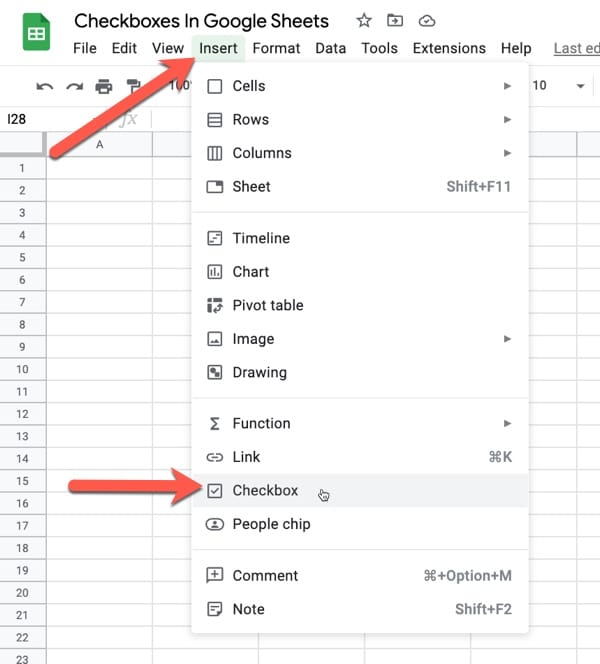
Task: Star this spreadsheet
Action: (x=364, y=20)
